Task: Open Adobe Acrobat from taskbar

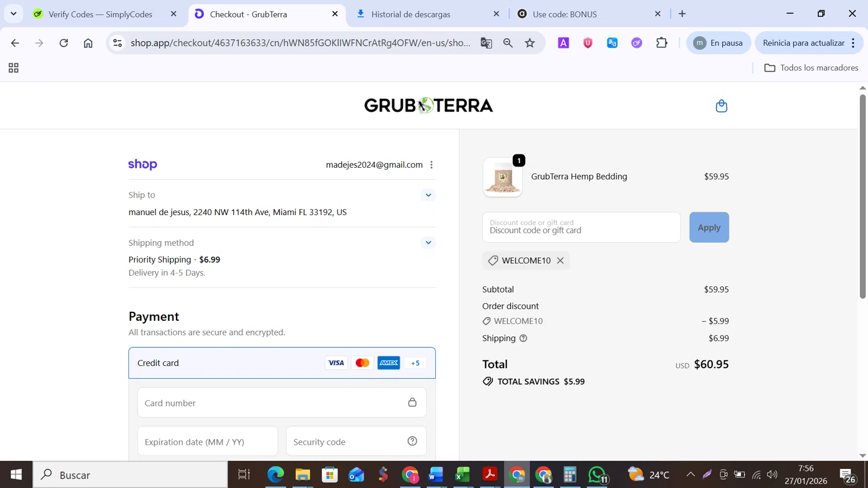Action: pyautogui.click(x=490, y=475)
